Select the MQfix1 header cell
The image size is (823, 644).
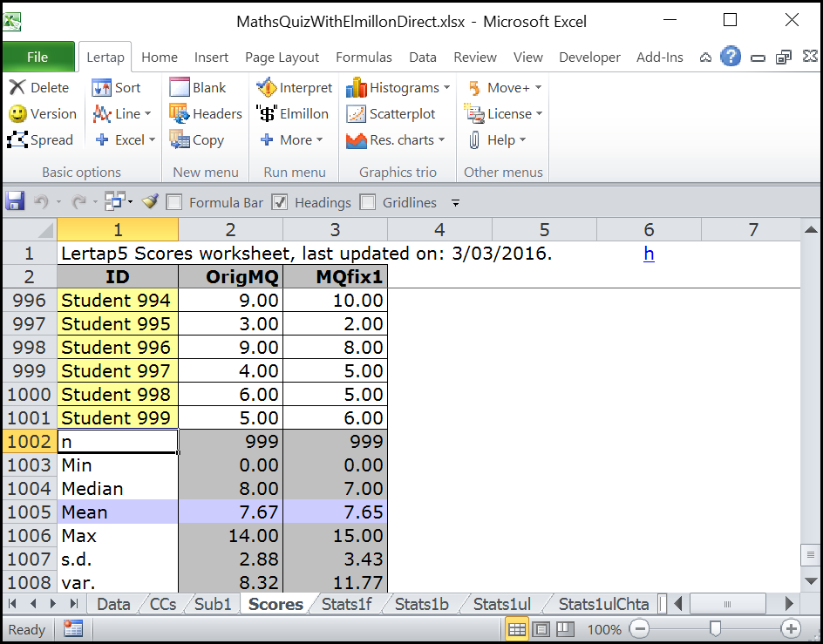pos(335,276)
